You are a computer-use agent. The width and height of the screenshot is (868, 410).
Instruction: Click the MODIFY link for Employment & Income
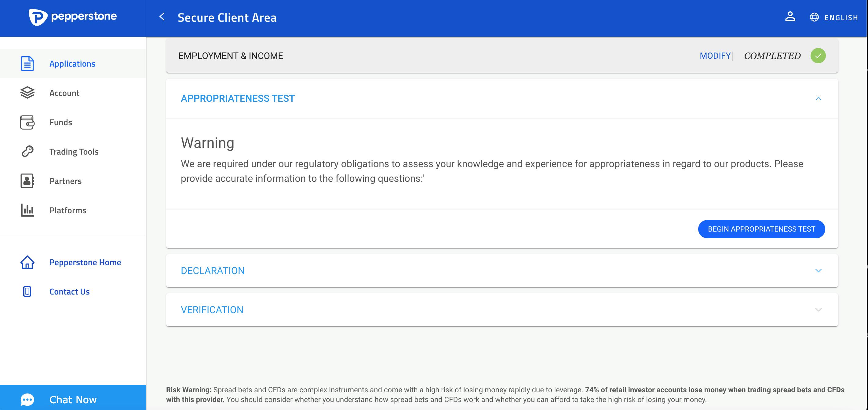pyautogui.click(x=715, y=56)
